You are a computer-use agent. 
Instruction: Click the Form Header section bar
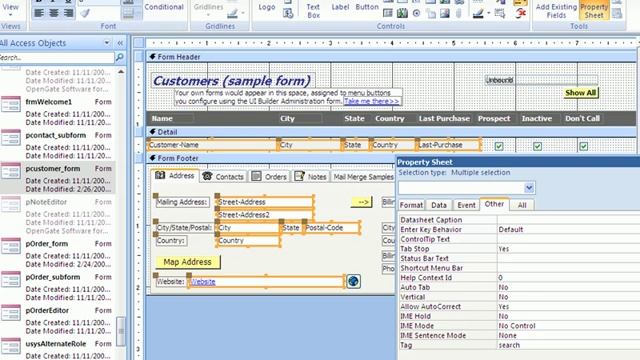tap(391, 57)
